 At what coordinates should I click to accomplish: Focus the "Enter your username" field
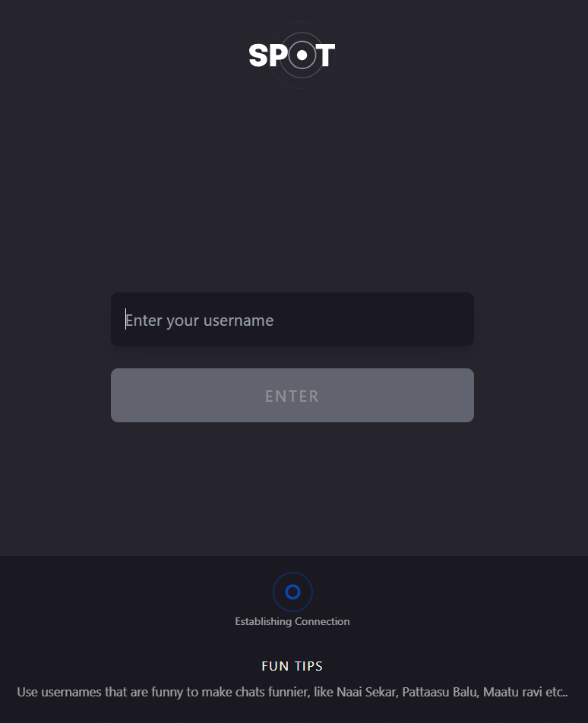292,319
